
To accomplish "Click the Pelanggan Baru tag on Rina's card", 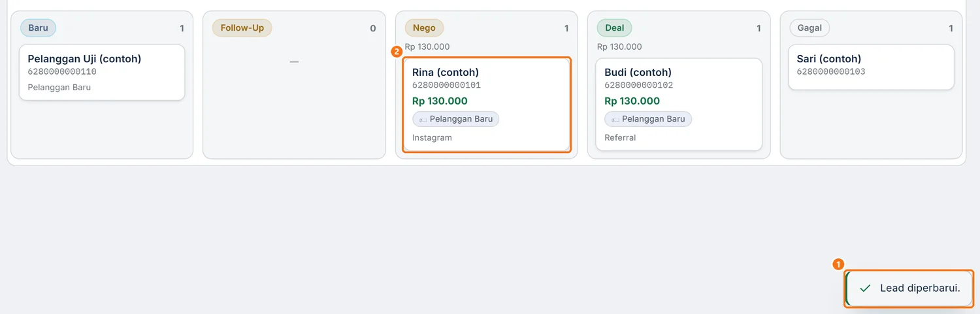I will point(455,119).
